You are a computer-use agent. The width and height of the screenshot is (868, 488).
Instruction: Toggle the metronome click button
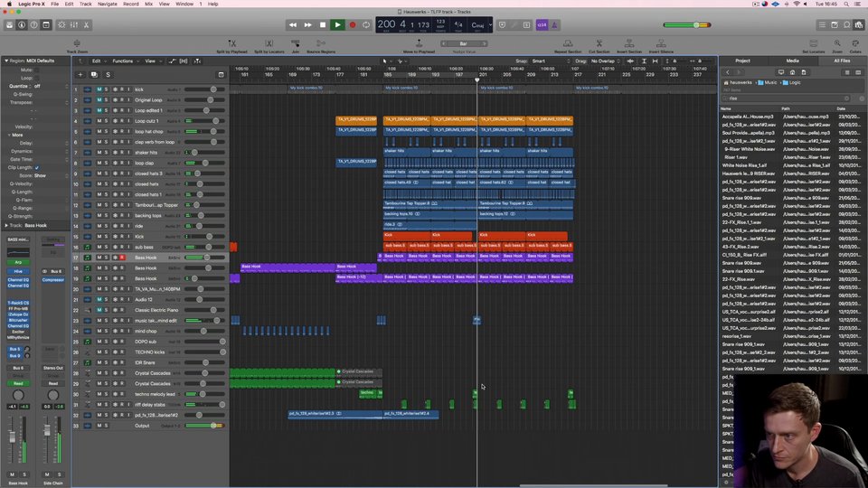(554, 25)
